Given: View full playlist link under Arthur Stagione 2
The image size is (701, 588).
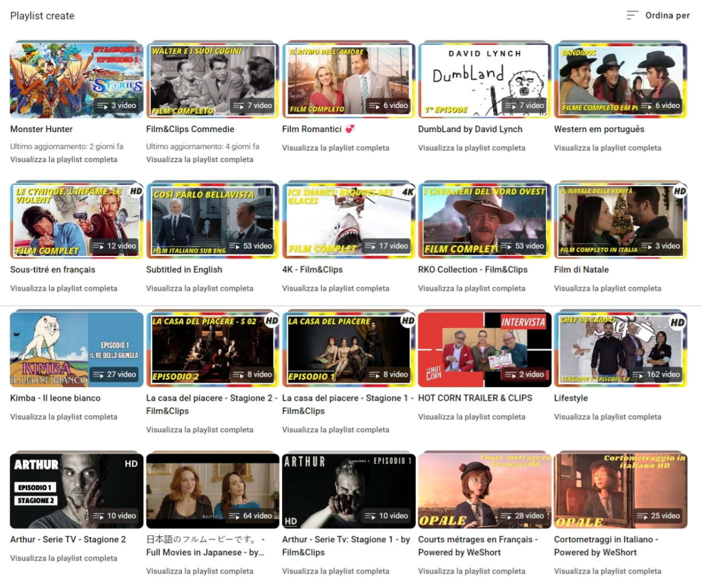Looking at the screenshot, I should pos(64,558).
